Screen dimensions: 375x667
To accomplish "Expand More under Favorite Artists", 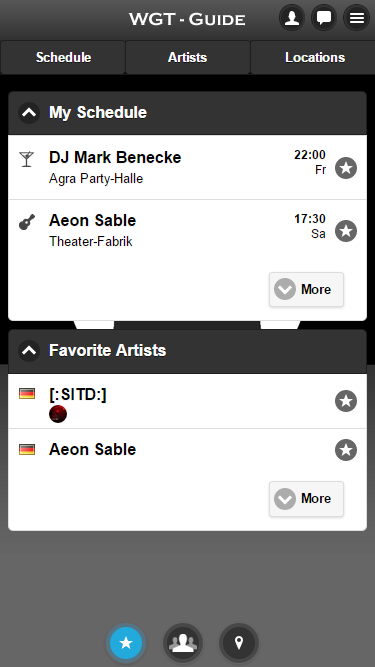I will tap(306, 499).
